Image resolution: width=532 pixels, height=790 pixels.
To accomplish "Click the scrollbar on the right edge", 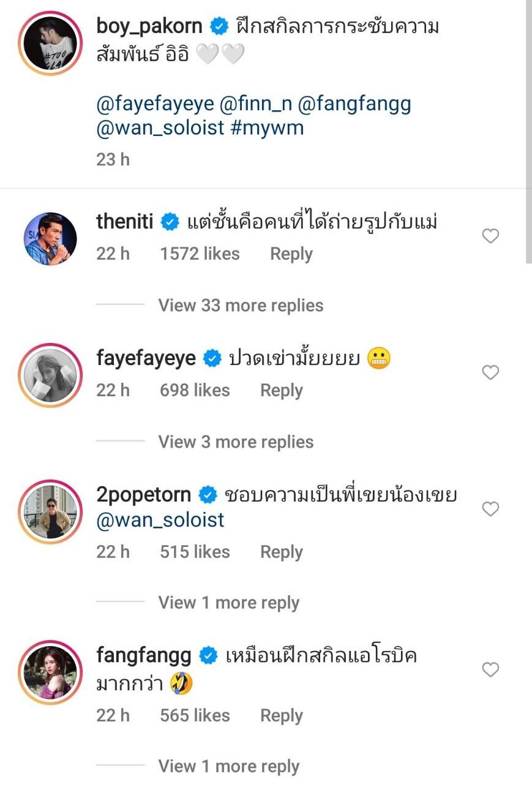I will tap(528, 132).
